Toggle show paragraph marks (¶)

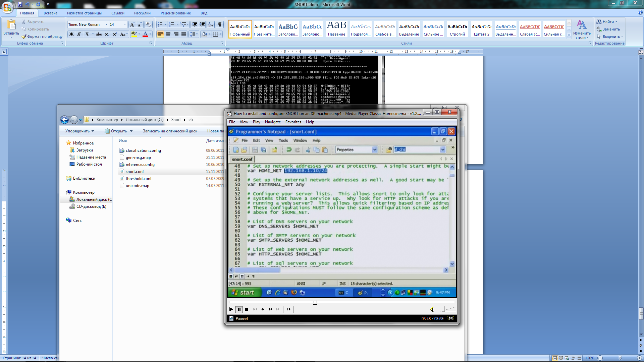[x=220, y=24]
